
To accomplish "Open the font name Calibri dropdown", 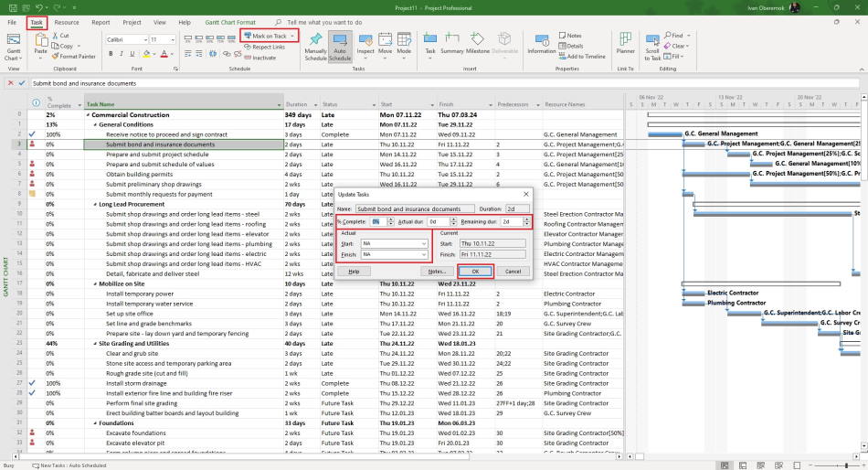I will [x=145, y=40].
